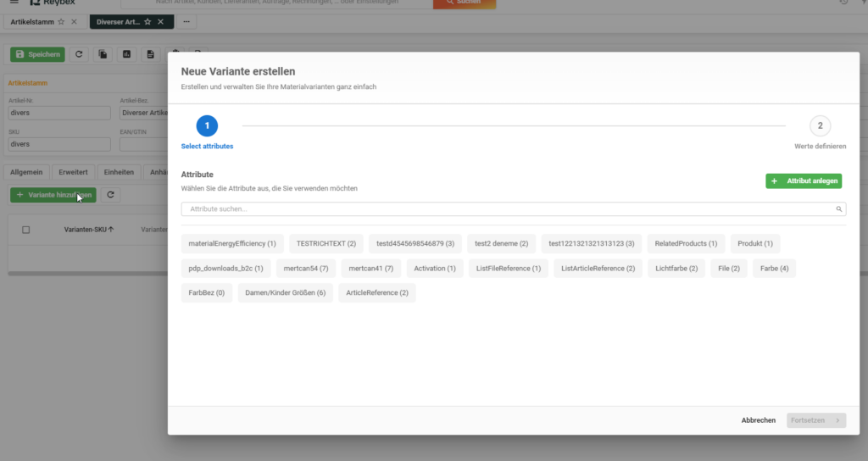Select the pdp_downloads_b2c (1) attribute chip
This screenshot has width=868, height=461.
(225, 269)
